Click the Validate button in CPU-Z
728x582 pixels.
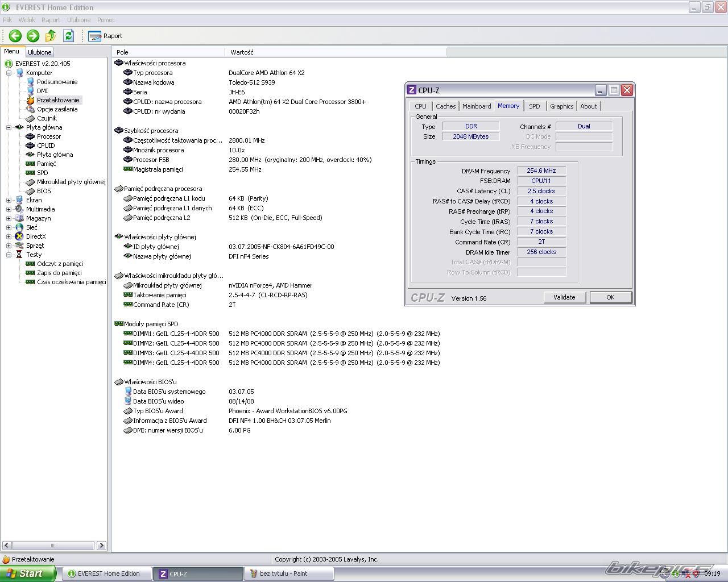pyautogui.click(x=564, y=297)
